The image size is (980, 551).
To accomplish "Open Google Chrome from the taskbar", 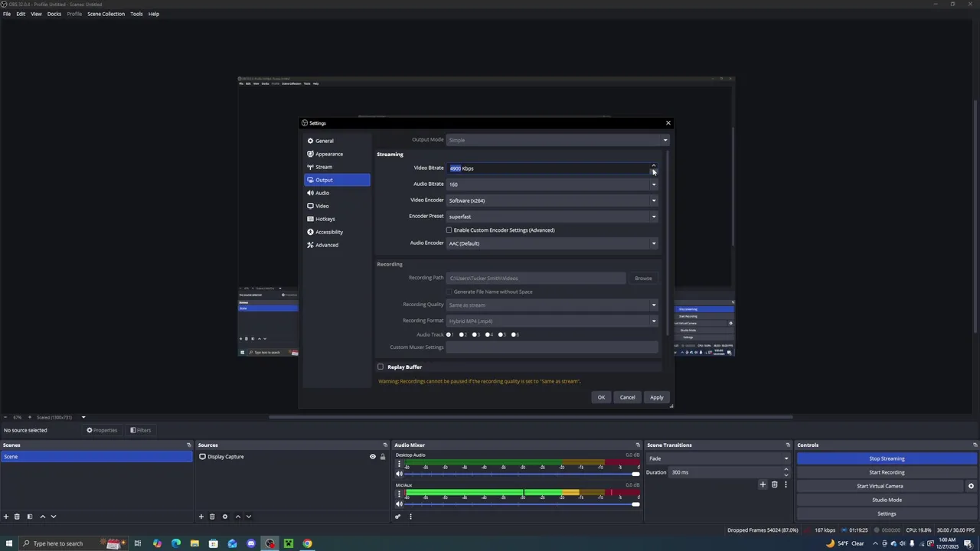I will tap(307, 543).
